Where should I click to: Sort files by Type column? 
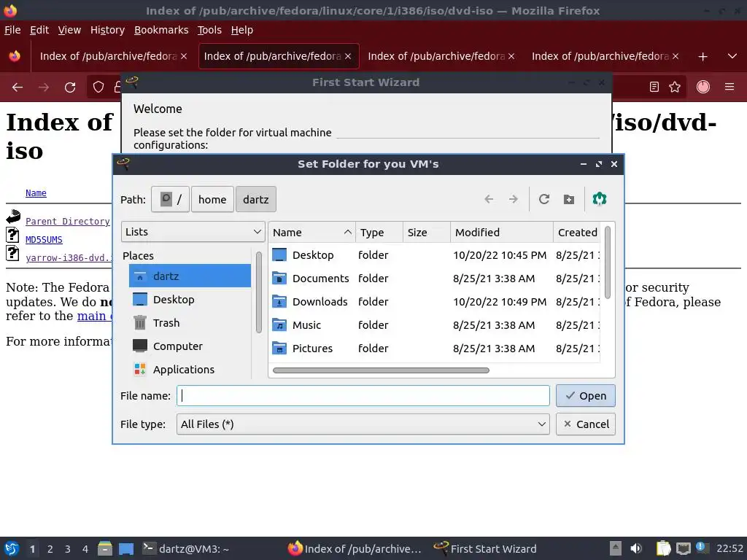[379, 233]
